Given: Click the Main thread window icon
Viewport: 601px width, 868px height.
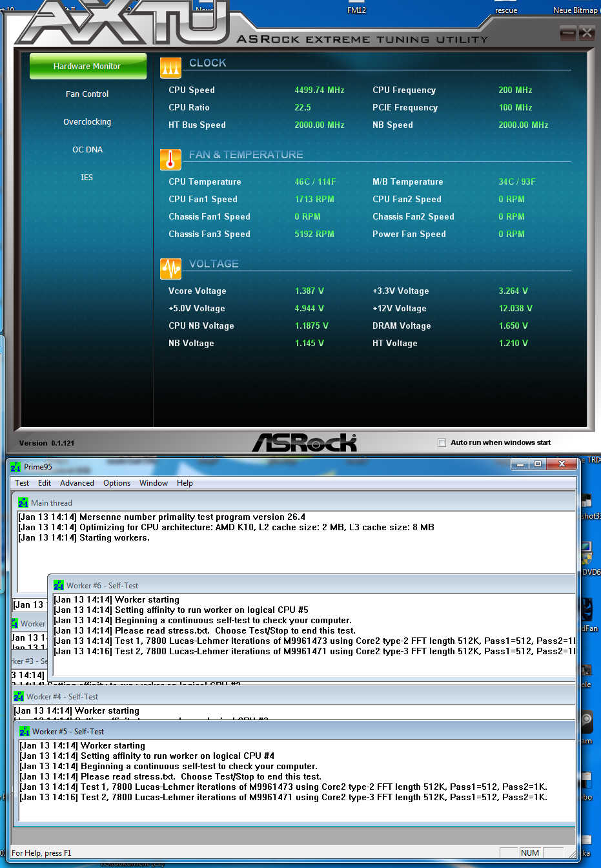Looking at the screenshot, I should click(23, 502).
